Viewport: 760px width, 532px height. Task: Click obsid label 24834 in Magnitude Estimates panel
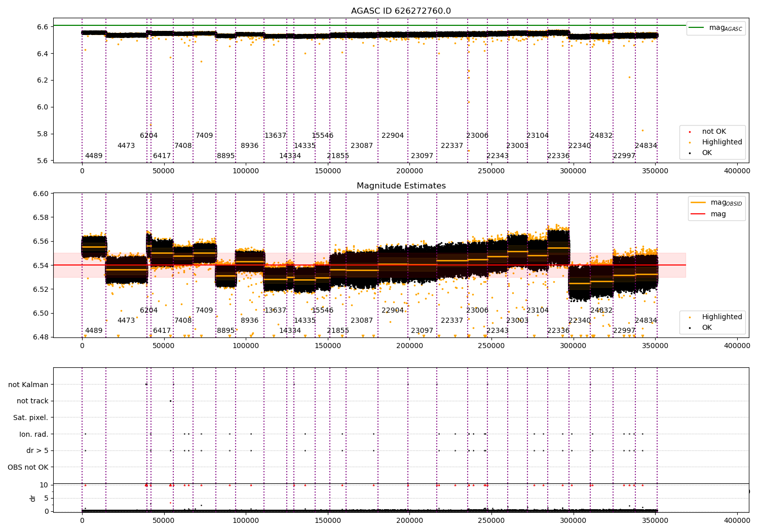[x=646, y=321]
